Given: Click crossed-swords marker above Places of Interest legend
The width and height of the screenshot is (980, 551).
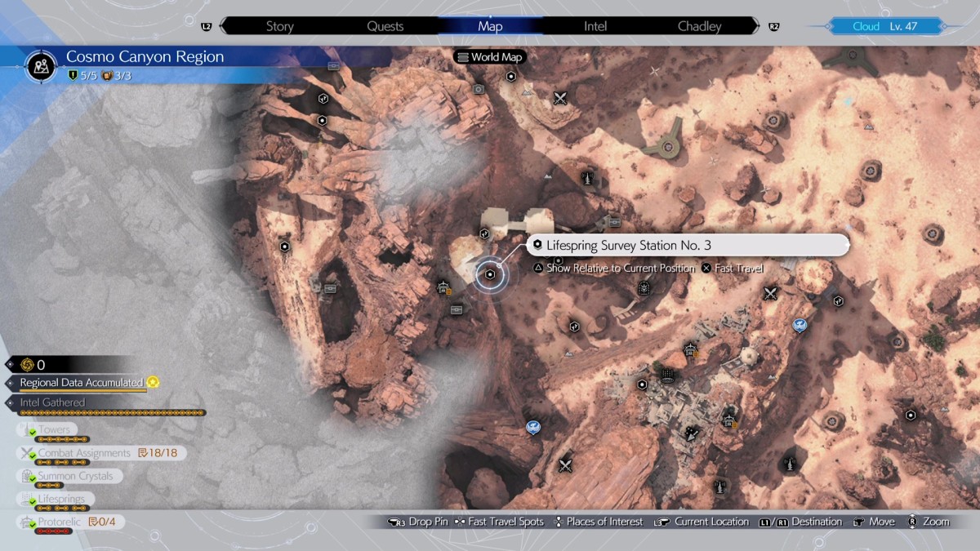Looking at the screenshot, I should click(565, 466).
